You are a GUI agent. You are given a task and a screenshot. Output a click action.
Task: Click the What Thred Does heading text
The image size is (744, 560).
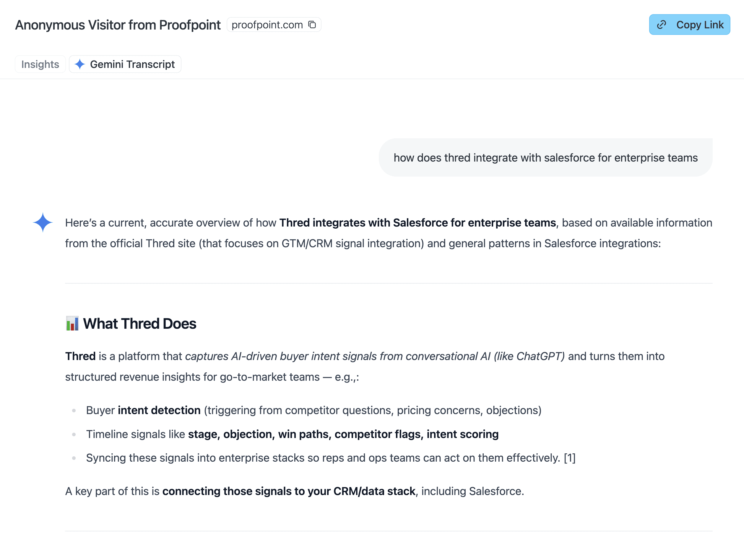pyautogui.click(x=139, y=323)
